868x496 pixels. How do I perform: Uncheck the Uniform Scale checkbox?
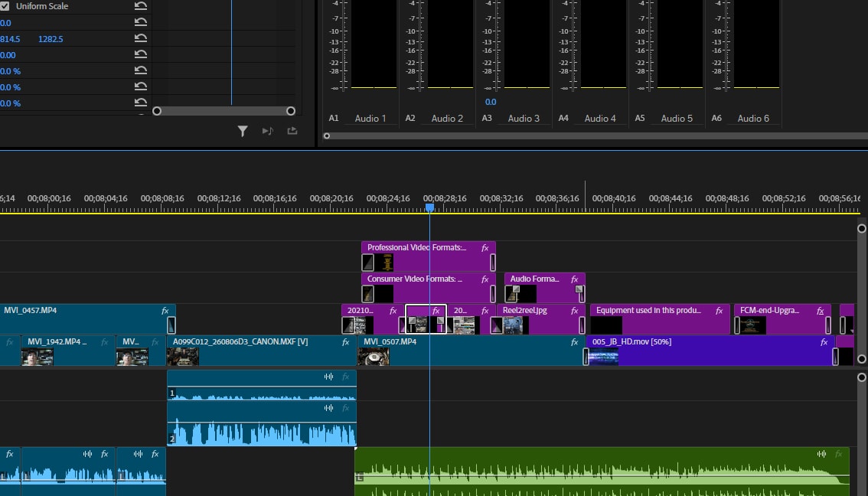[x=5, y=6]
